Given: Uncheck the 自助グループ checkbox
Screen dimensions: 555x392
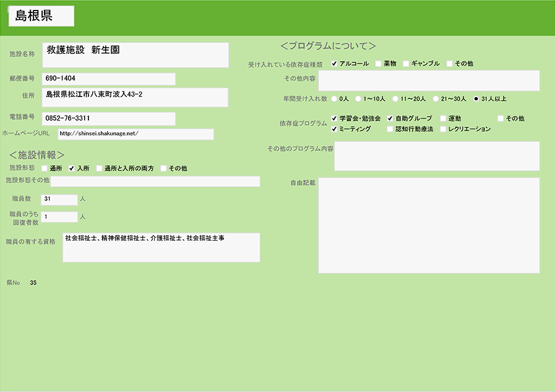Looking at the screenshot, I should (x=390, y=118).
